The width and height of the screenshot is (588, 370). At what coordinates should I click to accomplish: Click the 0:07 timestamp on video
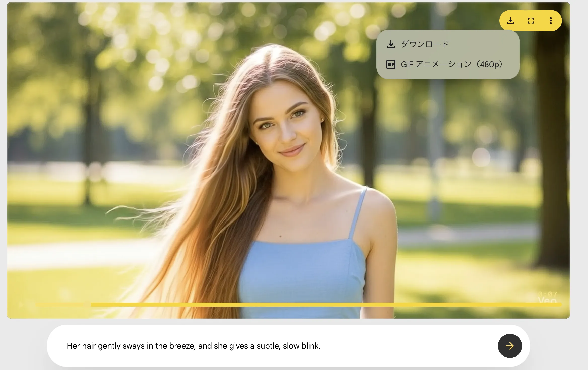point(547,294)
